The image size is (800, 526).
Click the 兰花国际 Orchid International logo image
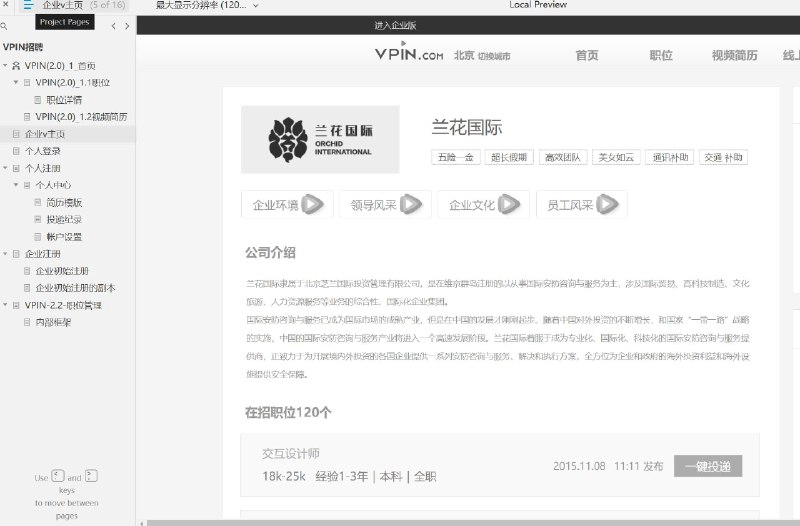pos(320,139)
